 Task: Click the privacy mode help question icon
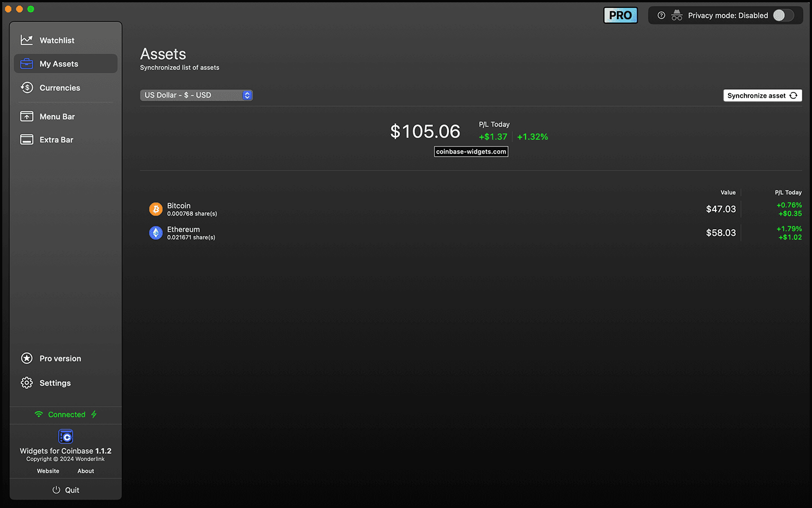(661, 15)
